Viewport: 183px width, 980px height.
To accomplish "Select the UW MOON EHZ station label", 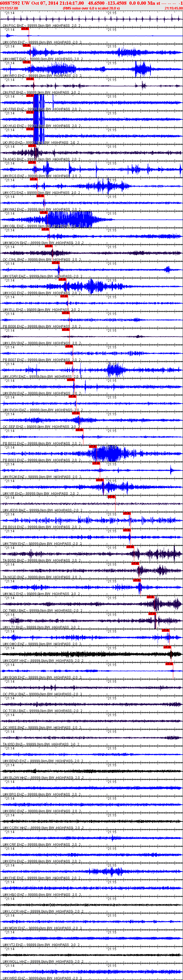I will (x=43, y=243).
